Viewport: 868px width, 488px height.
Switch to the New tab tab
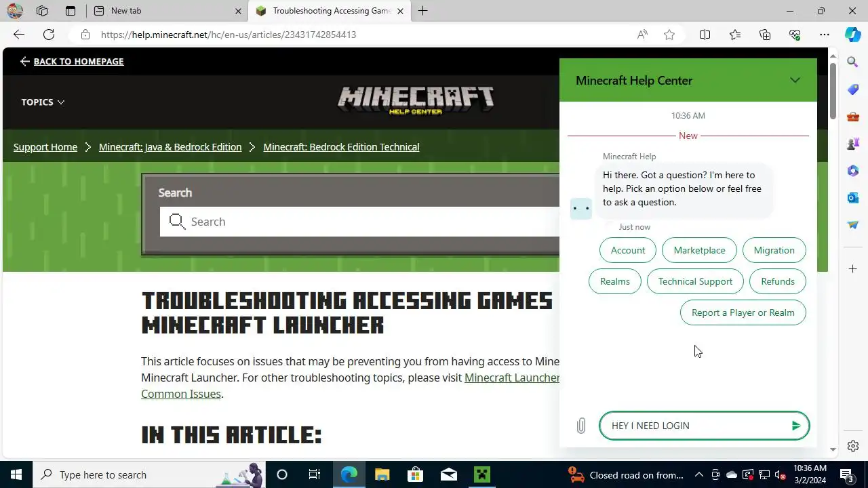(167, 11)
